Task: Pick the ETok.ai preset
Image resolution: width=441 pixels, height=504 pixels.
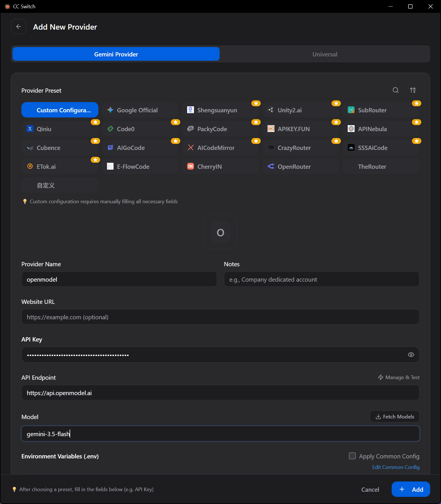Action: [x=60, y=166]
